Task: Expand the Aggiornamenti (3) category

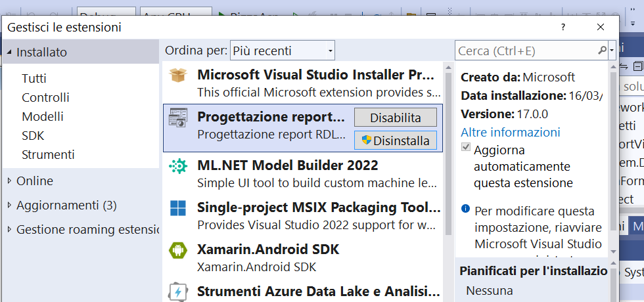Action: click(10, 205)
